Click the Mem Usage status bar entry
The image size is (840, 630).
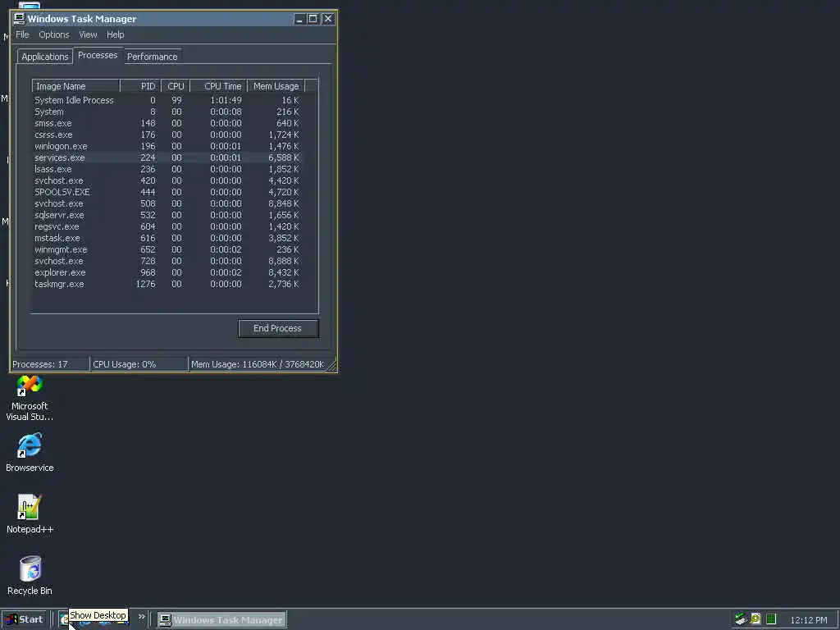click(258, 364)
